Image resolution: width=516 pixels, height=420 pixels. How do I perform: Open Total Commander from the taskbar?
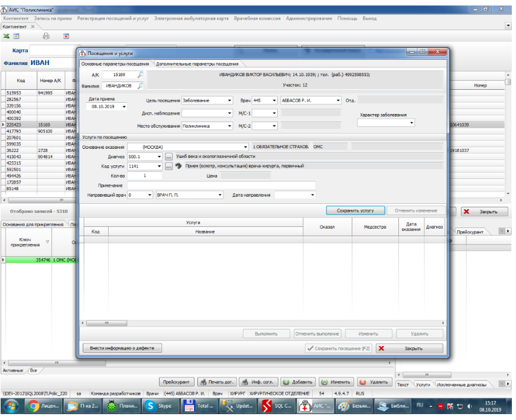(x=199, y=406)
